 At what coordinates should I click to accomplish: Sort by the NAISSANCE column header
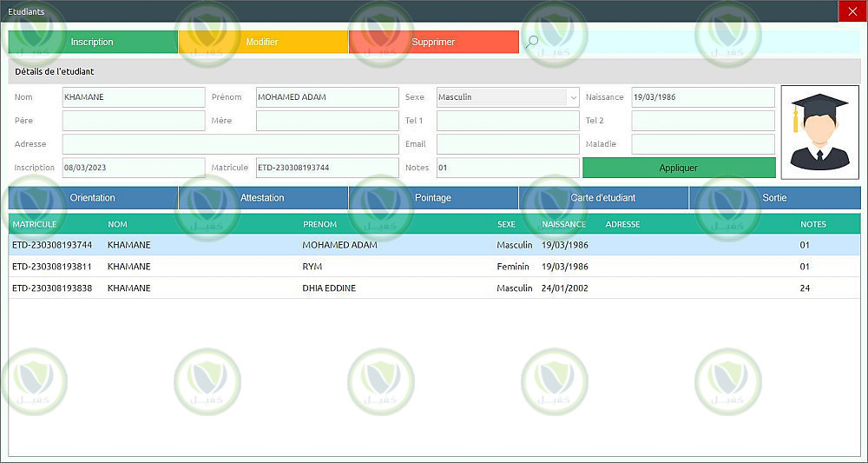click(x=563, y=224)
